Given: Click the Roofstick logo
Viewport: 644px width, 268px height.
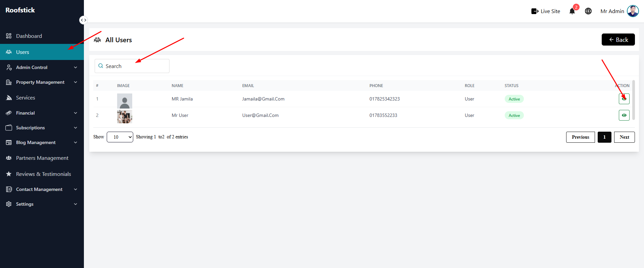Looking at the screenshot, I should point(20,10).
